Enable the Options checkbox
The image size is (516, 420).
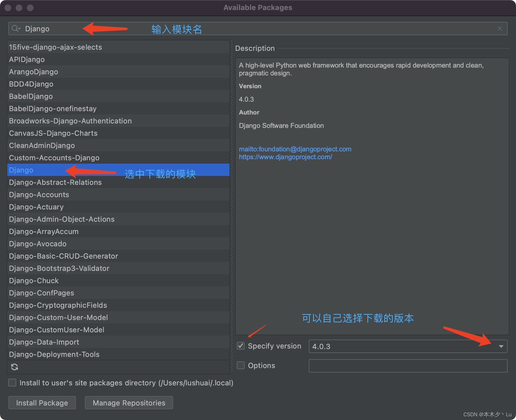coord(241,365)
